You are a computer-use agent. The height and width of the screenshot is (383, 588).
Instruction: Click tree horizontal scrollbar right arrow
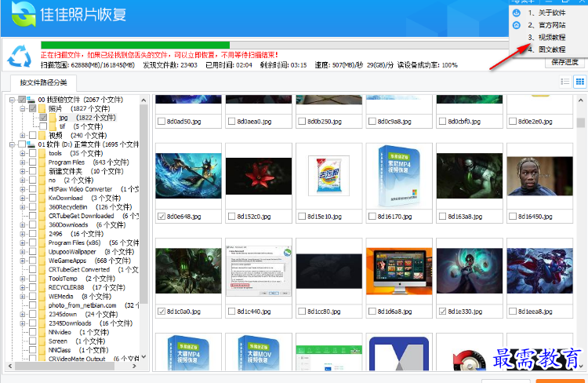134,366
